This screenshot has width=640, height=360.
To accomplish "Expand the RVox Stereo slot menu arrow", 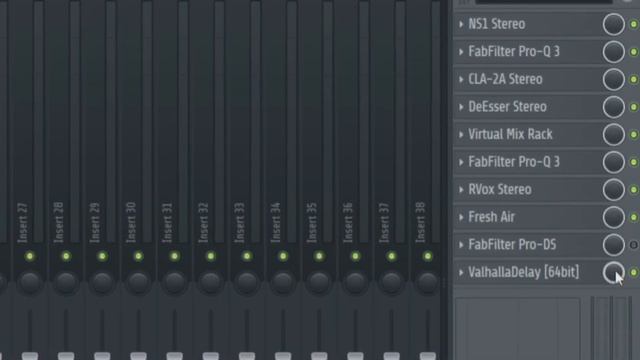I will pos(461,190).
